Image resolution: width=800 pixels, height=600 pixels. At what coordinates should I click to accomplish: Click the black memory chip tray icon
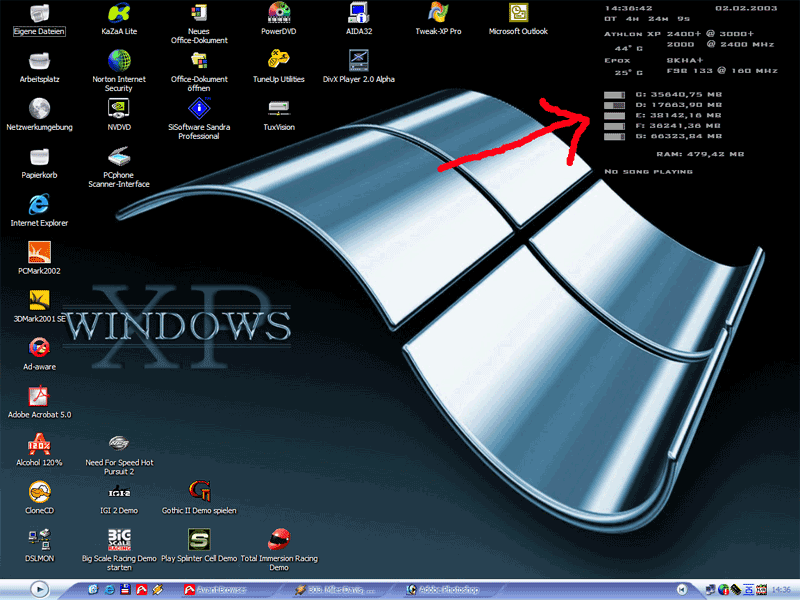(x=736, y=590)
